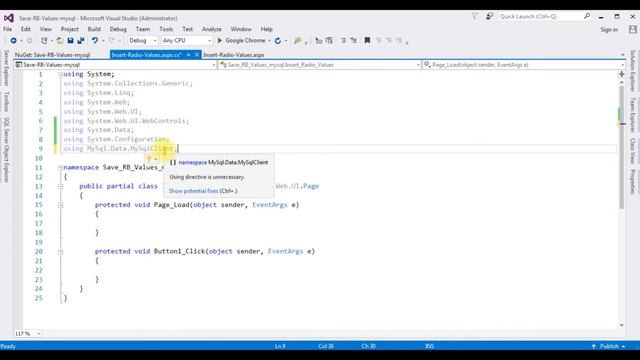This screenshot has height=360, width=640.
Task: Click the Quick Launch search magnifier icon
Action: [x=587, y=16]
